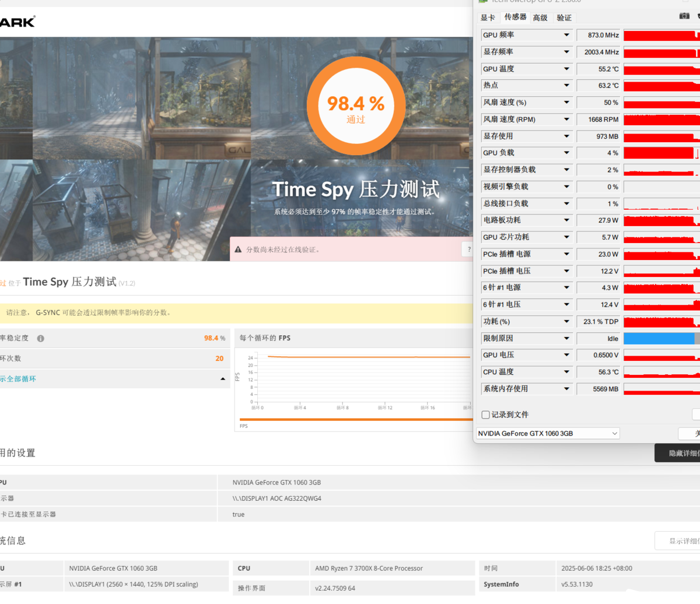Click the 2025-06-06 18:25 +08:00 timestamp
This screenshot has width=700, height=604.
point(597,568)
